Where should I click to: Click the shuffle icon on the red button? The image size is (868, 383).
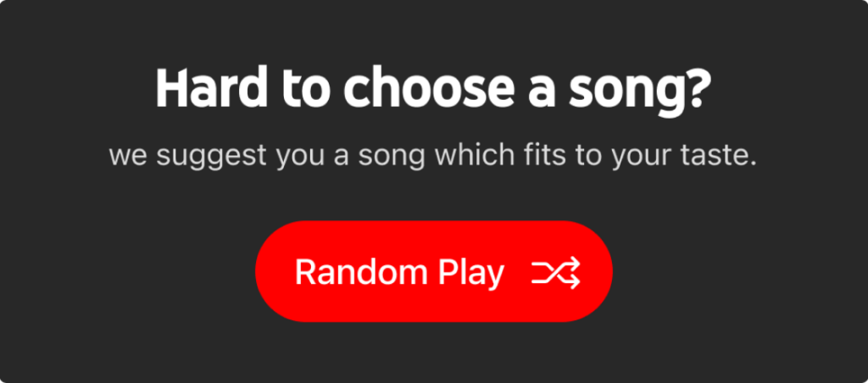[556, 272]
